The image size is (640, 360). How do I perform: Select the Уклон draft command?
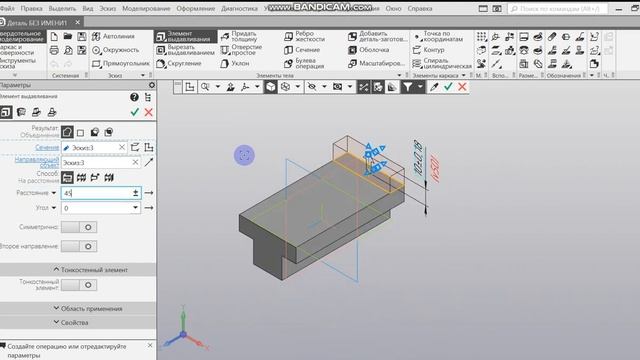click(x=235, y=63)
